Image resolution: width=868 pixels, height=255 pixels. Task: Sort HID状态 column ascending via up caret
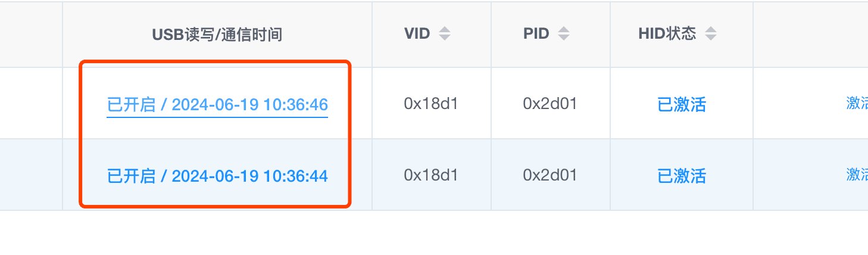click(x=710, y=30)
